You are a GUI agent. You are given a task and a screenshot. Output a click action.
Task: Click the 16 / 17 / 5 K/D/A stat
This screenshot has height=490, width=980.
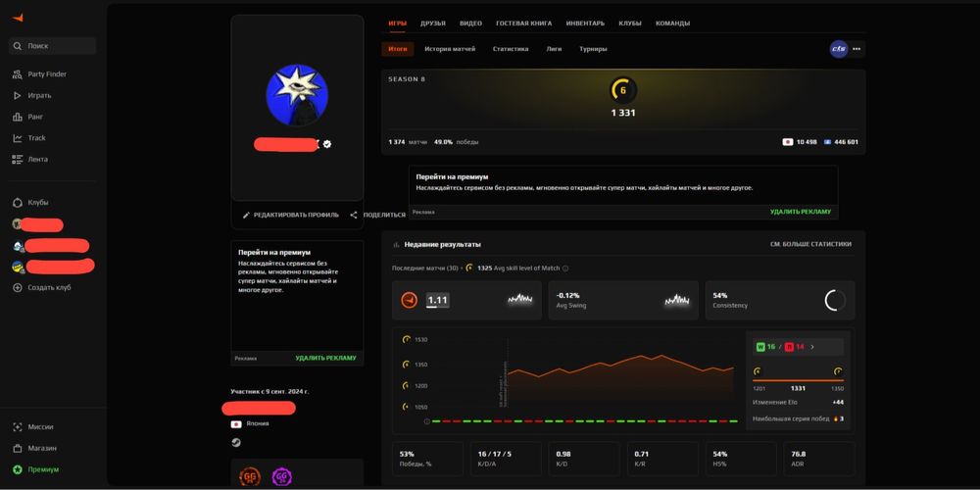(x=506, y=460)
